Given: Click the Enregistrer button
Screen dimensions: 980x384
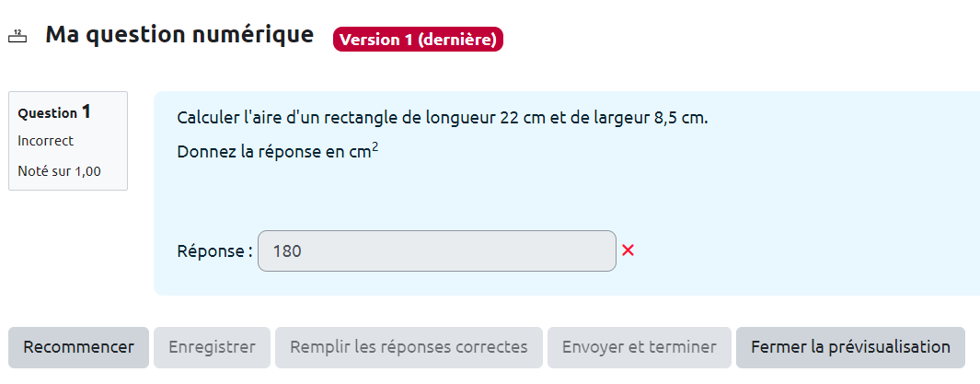Looking at the screenshot, I should [x=213, y=347].
